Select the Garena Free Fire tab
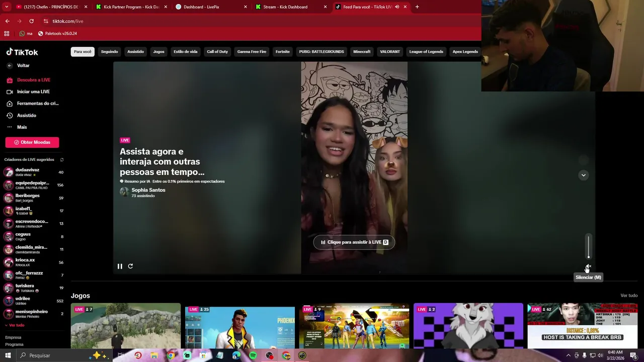Viewport: 644px width, 362px height. tap(252, 52)
